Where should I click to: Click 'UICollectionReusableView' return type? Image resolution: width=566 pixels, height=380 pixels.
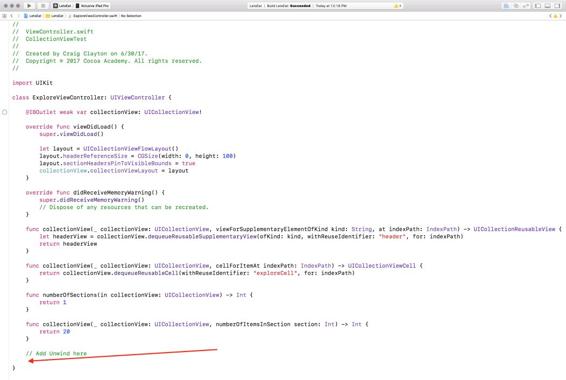point(514,229)
